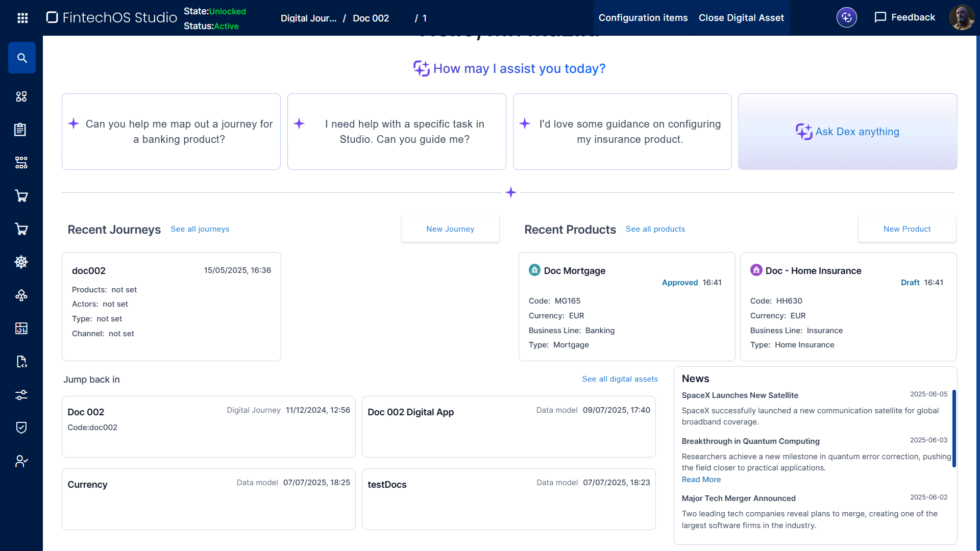Click Ask Dex anything card

pos(847,132)
